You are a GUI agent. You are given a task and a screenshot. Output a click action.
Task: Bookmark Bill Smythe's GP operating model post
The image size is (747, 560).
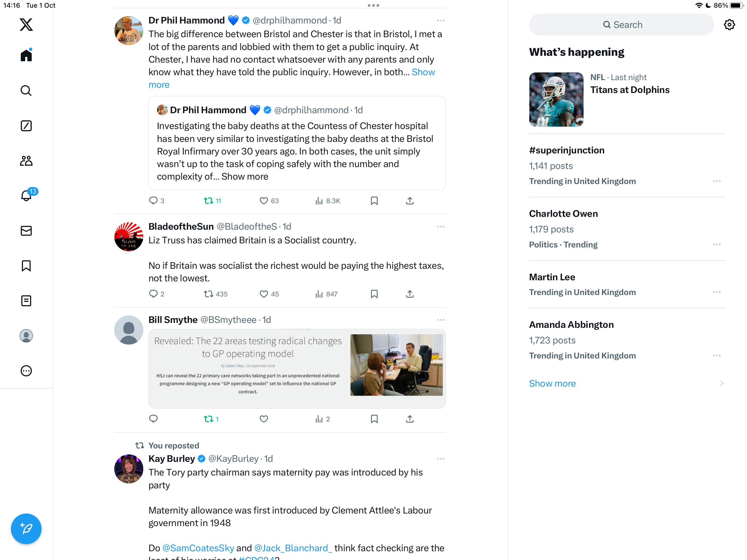click(374, 419)
